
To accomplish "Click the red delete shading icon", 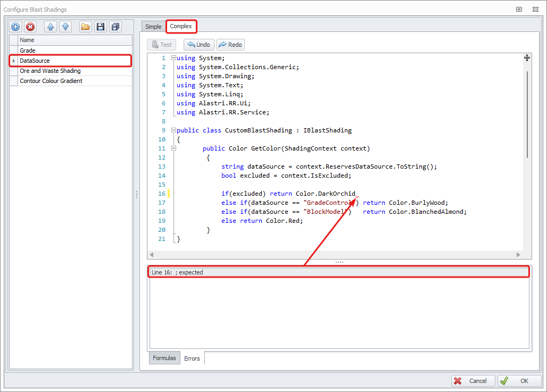I will tap(30, 27).
